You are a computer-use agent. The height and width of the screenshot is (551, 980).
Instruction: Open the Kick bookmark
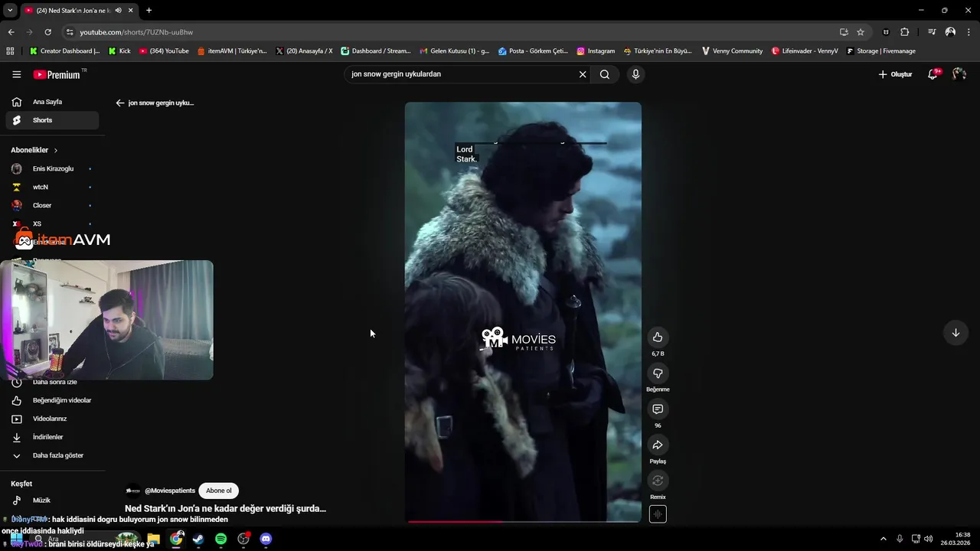click(119, 51)
